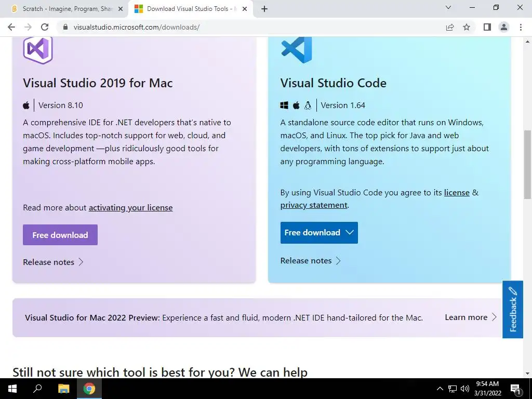Image resolution: width=532 pixels, height=399 pixels.
Task: Click the Apple icon beside Version 8.10
Action: (26, 105)
